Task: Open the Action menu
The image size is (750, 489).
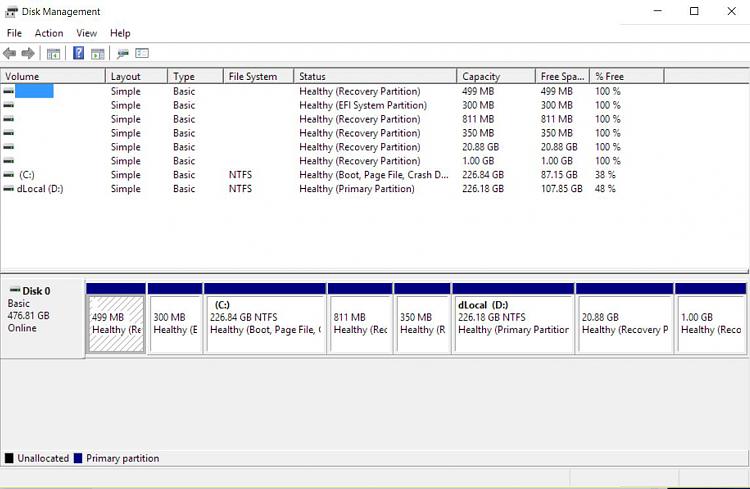Action: point(49,33)
